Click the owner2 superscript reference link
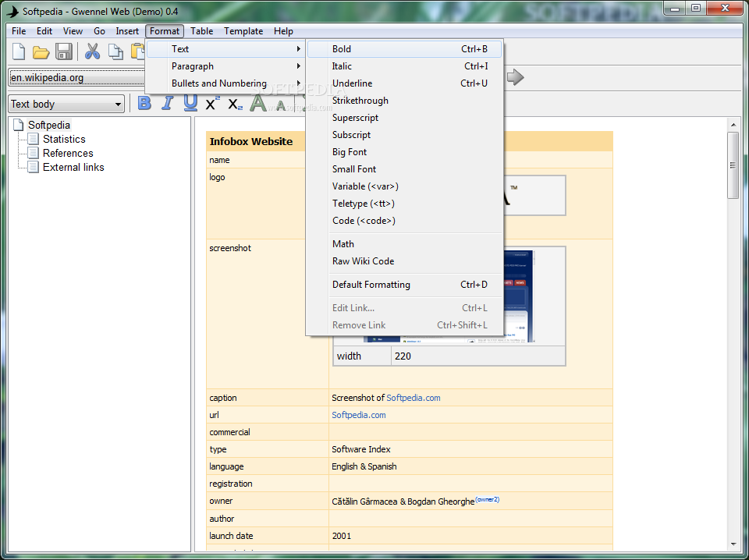This screenshot has height=560, width=749. point(487,499)
